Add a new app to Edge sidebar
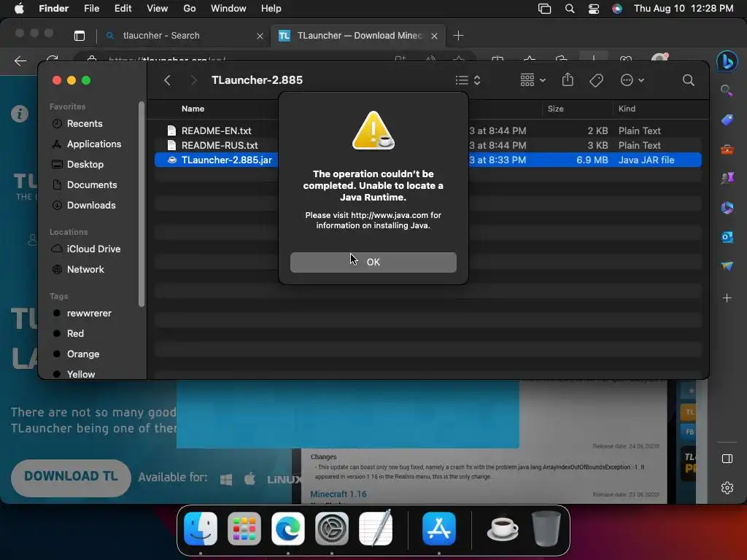This screenshot has height=560, width=747. [727, 298]
